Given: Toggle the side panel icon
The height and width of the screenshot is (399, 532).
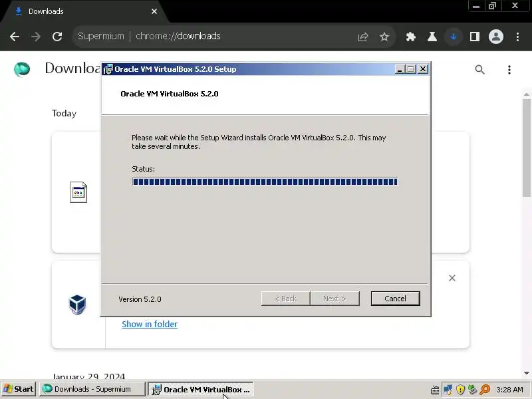Looking at the screenshot, I should [x=475, y=37].
